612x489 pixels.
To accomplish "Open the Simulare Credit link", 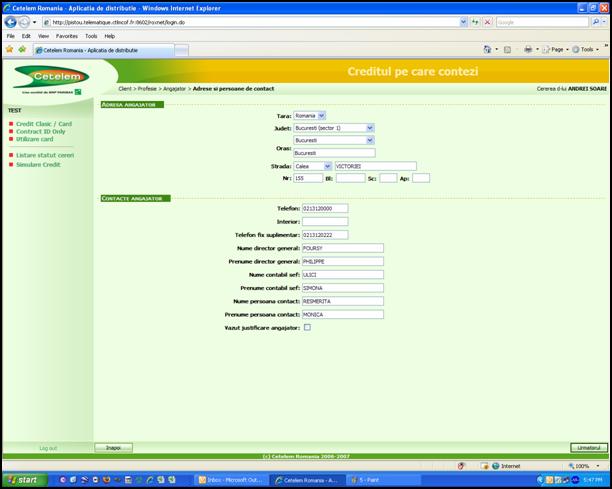I will point(38,164).
